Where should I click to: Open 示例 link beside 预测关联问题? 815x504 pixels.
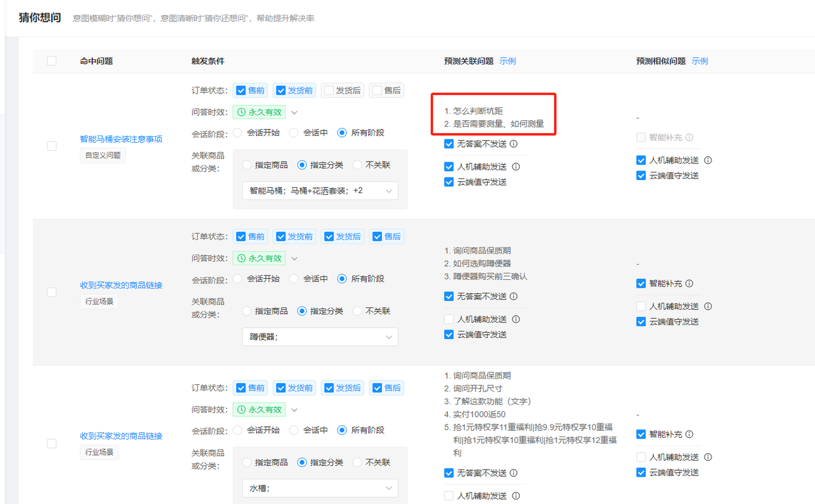tap(507, 61)
